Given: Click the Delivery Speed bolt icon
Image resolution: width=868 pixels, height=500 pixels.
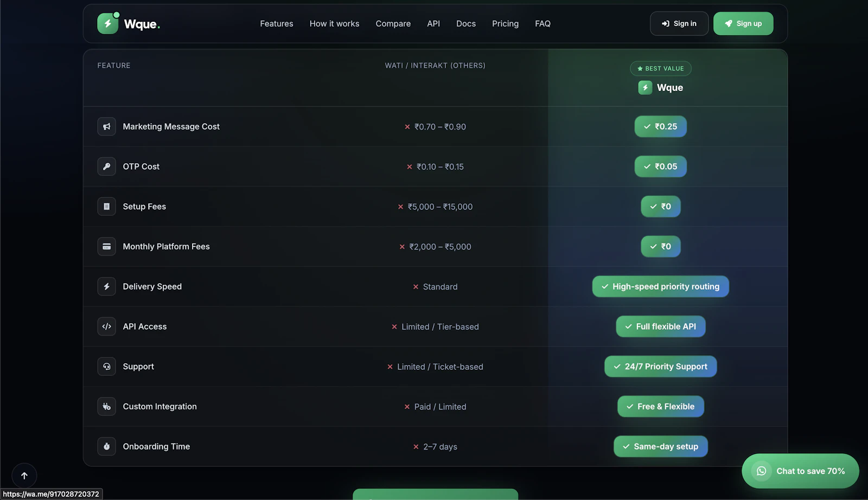Looking at the screenshot, I should coord(106,286).
